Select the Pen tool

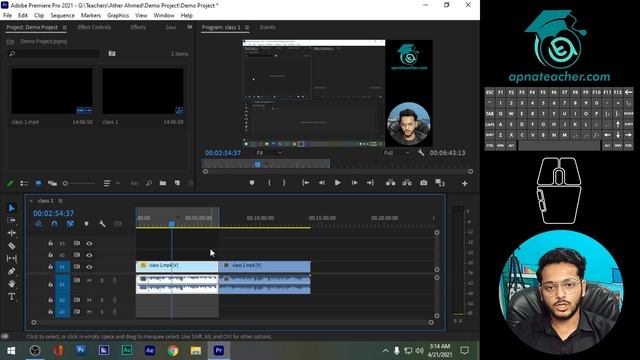(x=11, y=271)
